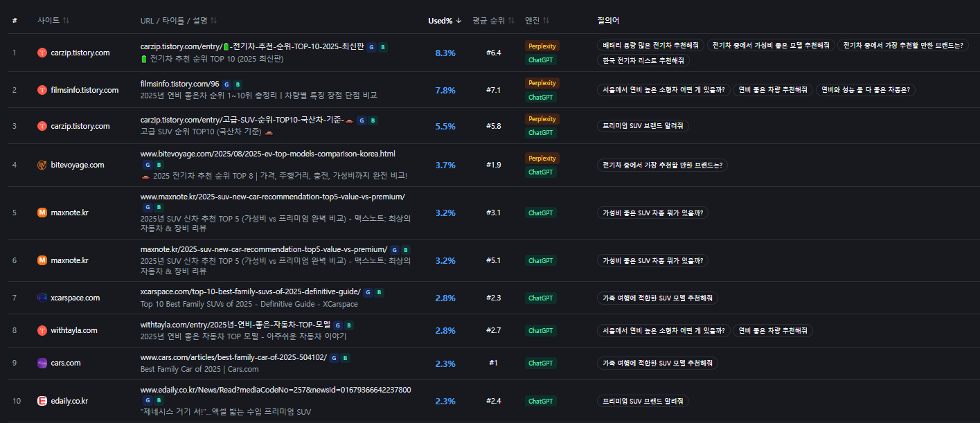
Task: Click the G badge in row 5 maxnote entry
Action: pyautogui.click(x=148, y=207)
